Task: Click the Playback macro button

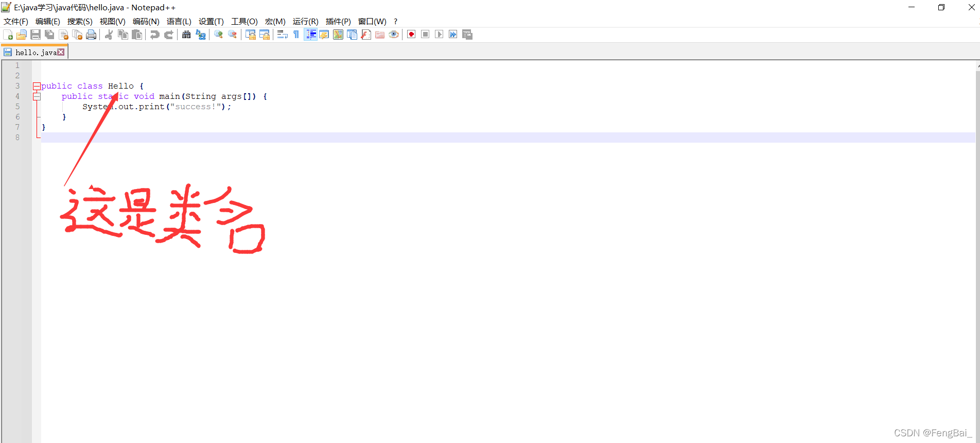Action: 439,35
